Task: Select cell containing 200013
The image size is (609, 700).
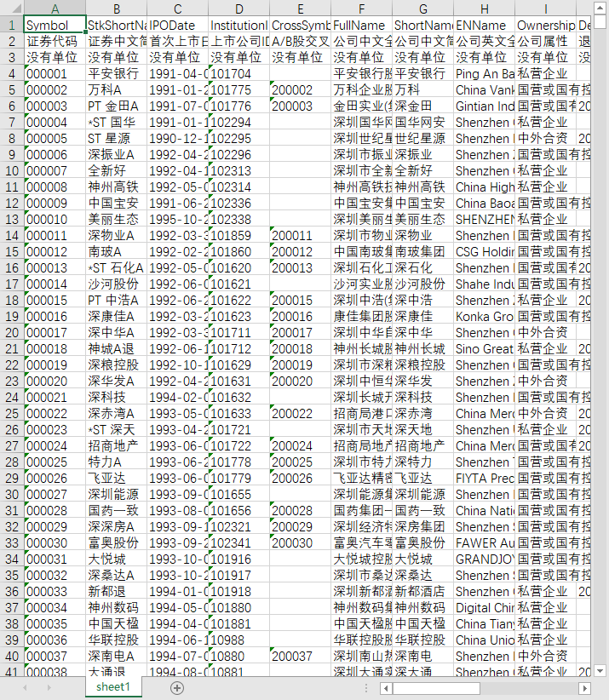Action: click(x=300, y=268)
